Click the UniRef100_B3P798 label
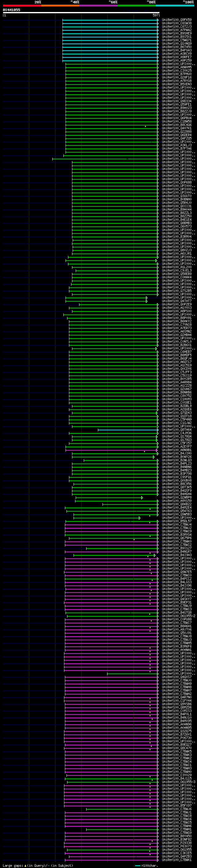197x868 pixels. point(177,474)
